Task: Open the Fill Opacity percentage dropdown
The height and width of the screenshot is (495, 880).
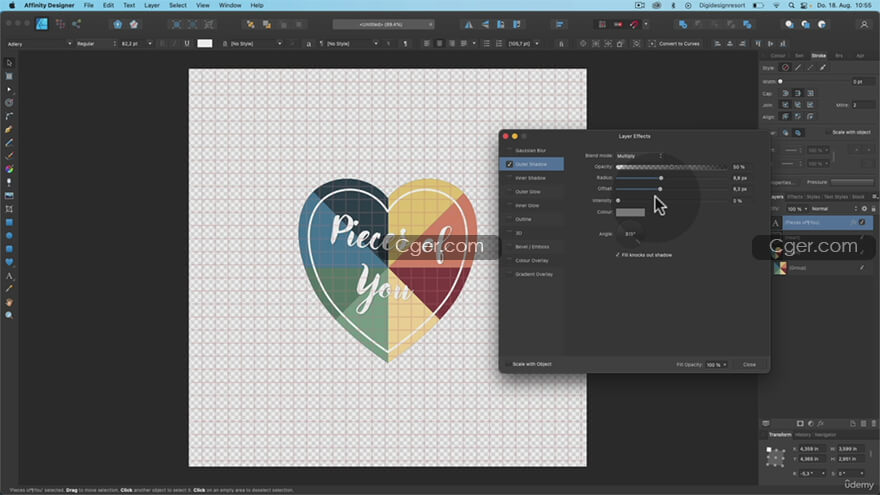Action: [x=718, y=364]
